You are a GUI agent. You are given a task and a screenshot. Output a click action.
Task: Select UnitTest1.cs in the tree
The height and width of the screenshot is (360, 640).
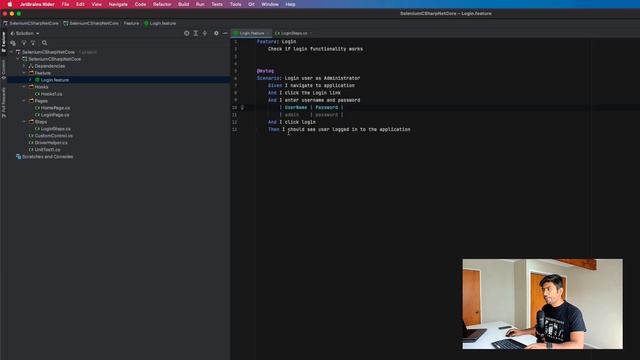point(47,150)
